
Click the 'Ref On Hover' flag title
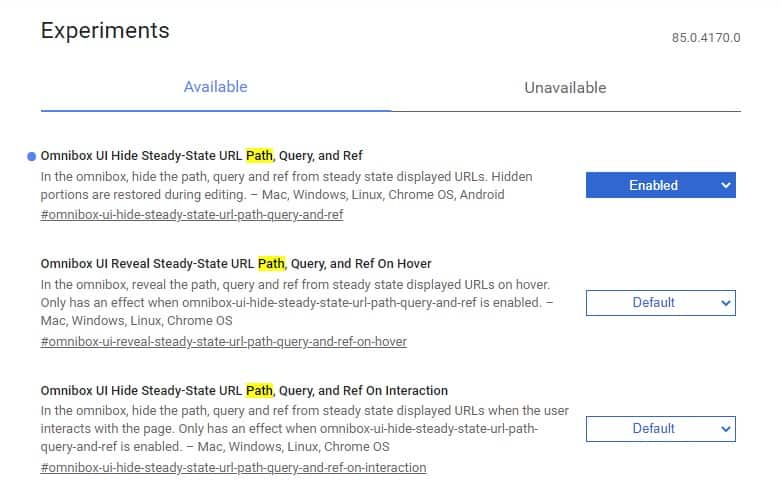(236, 264)
